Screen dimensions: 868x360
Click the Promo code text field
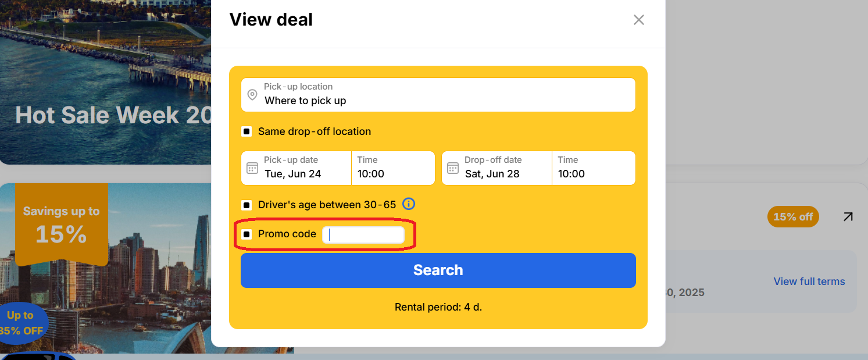[x=363, y=235]
